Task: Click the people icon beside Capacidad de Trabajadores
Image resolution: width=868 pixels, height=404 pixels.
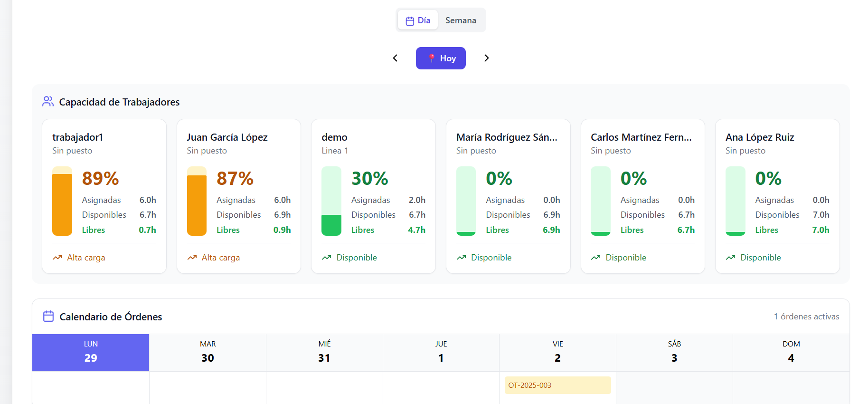Action: click(x=48, y=102)
